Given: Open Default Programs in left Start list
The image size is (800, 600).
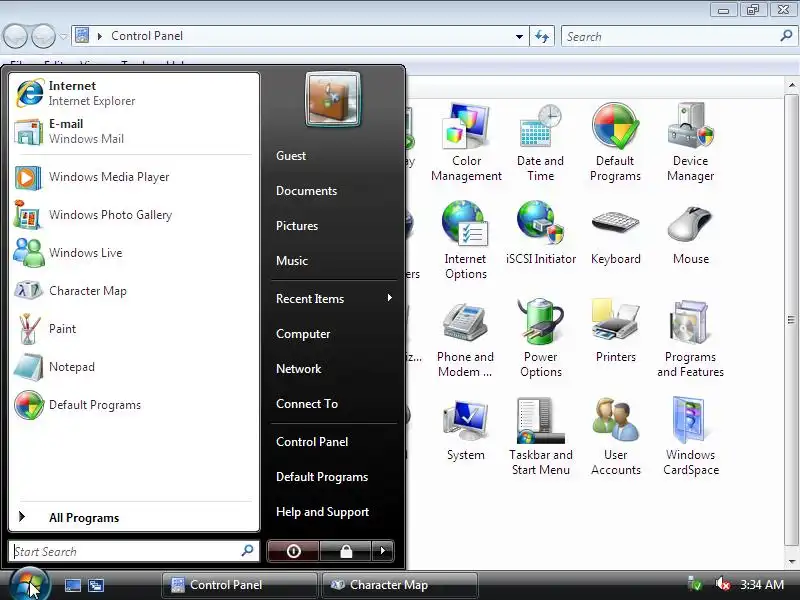Looking at the screenshot, I should pos(134,405).
